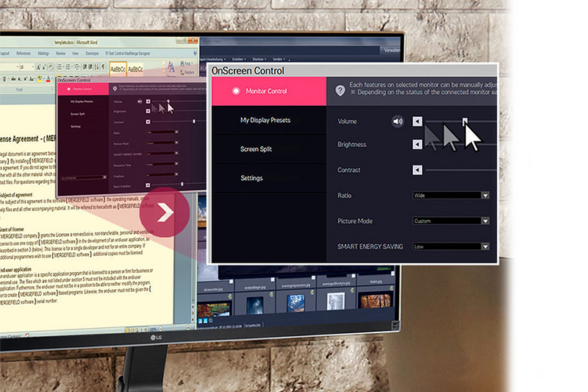Click Volume decrease arrow in enlarged OnScreen Control
This screenshot has height=392, width=588.
click(417, 121)
